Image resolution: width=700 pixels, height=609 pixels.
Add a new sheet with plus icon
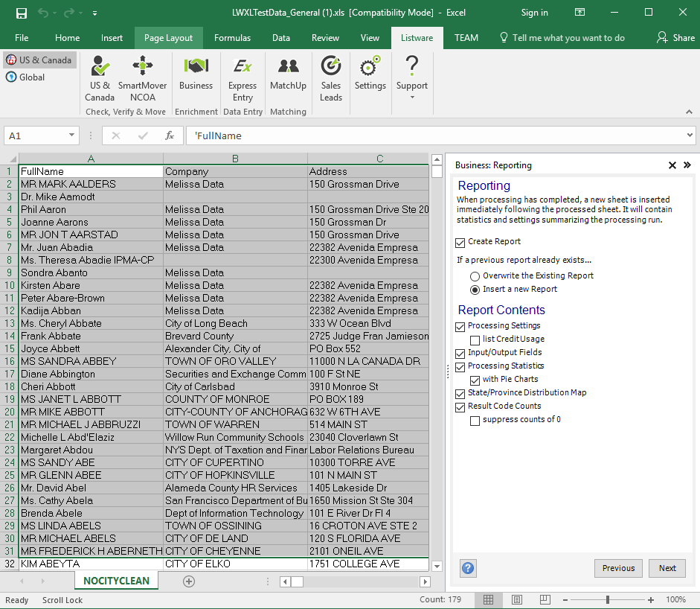[189, 581]
